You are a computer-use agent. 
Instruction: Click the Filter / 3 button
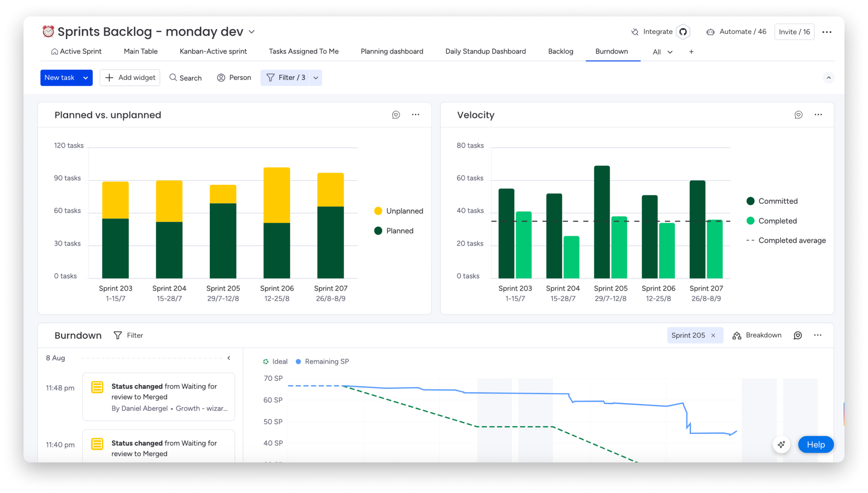point(285,78)
